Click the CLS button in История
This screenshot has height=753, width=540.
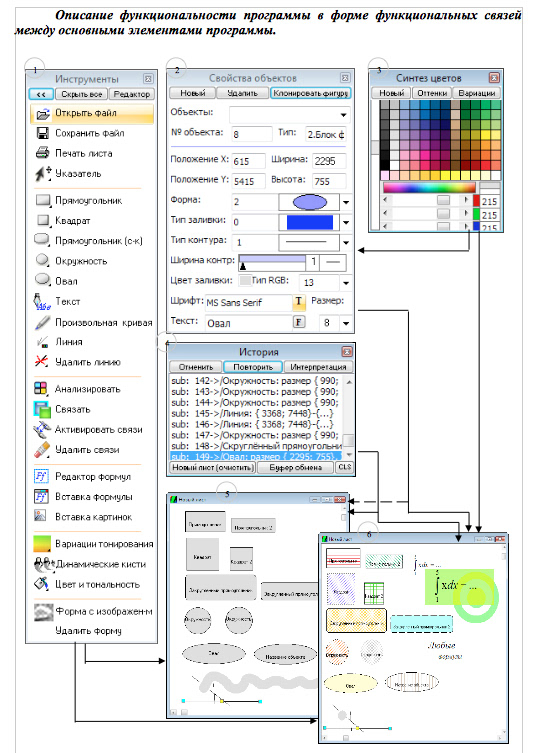coord(344,467)
